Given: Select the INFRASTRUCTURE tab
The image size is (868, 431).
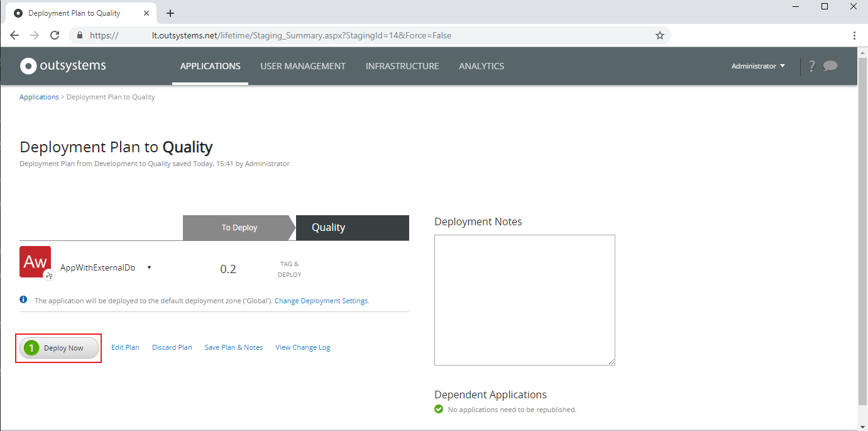Looking at the screenshot, I should coord(402,65).
